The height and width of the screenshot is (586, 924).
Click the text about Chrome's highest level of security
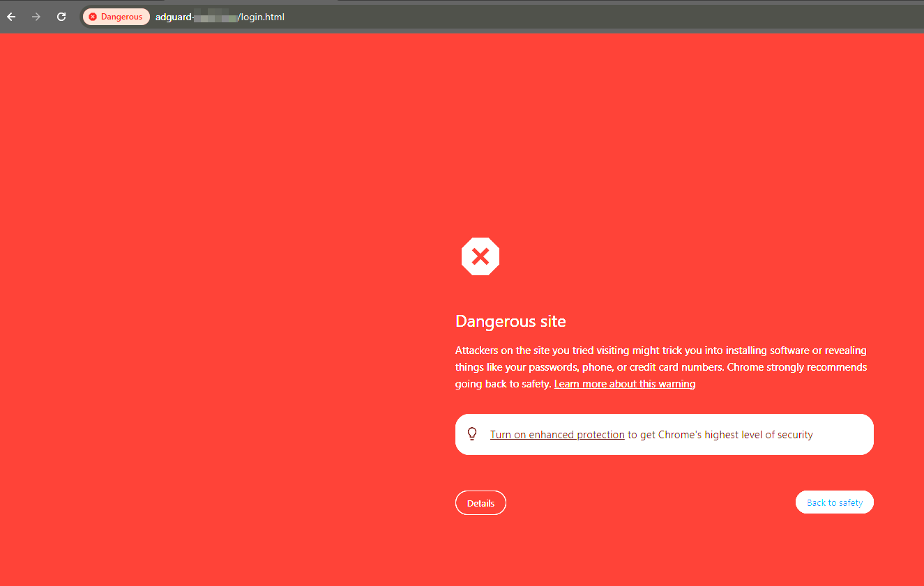tap(720, 435)
